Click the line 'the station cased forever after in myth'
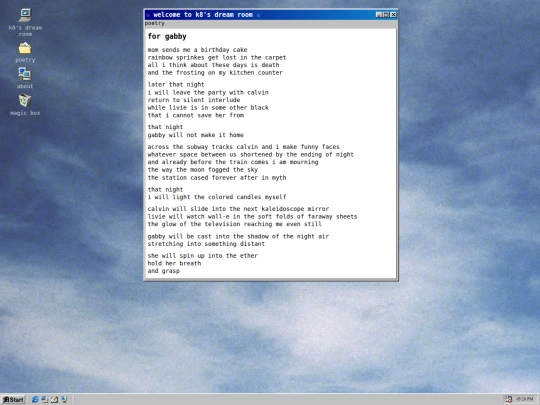This screenshot has width=540, height=405. [217, 178]
